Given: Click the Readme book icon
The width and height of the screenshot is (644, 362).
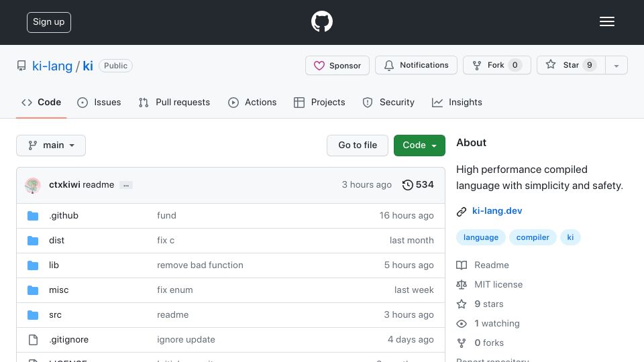Looking at the screenshot, I should click(462, 265).
